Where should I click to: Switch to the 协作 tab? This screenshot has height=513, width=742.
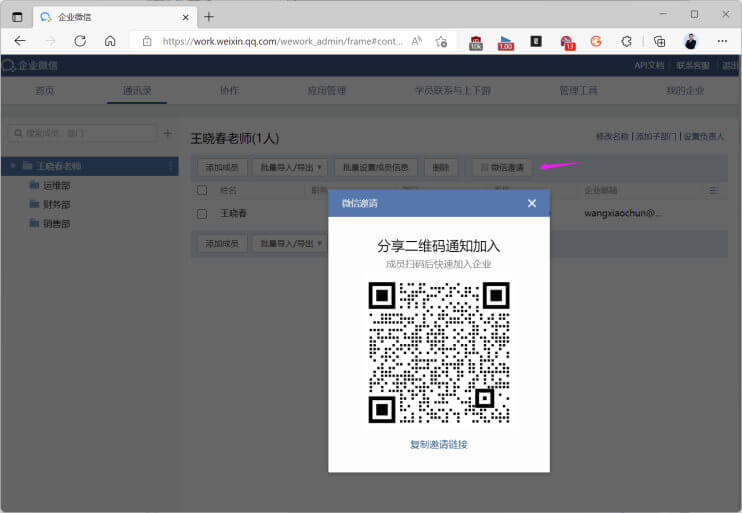click(229, 90)
